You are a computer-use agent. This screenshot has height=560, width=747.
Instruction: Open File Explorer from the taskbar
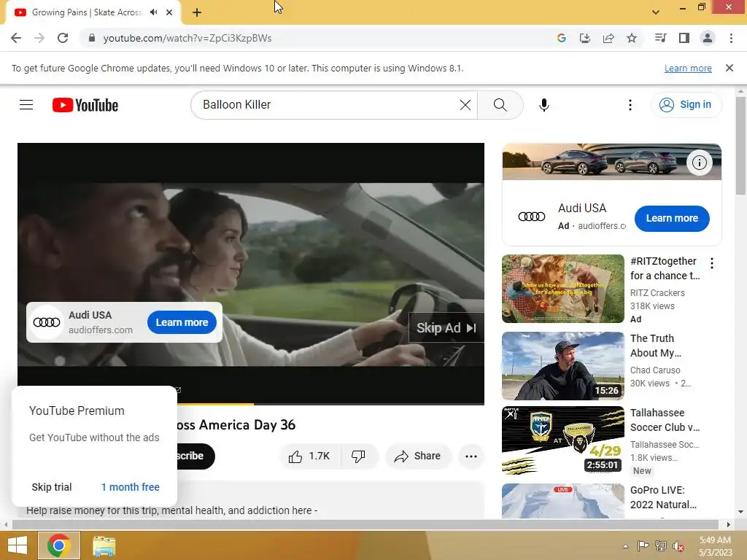[104, 545]
